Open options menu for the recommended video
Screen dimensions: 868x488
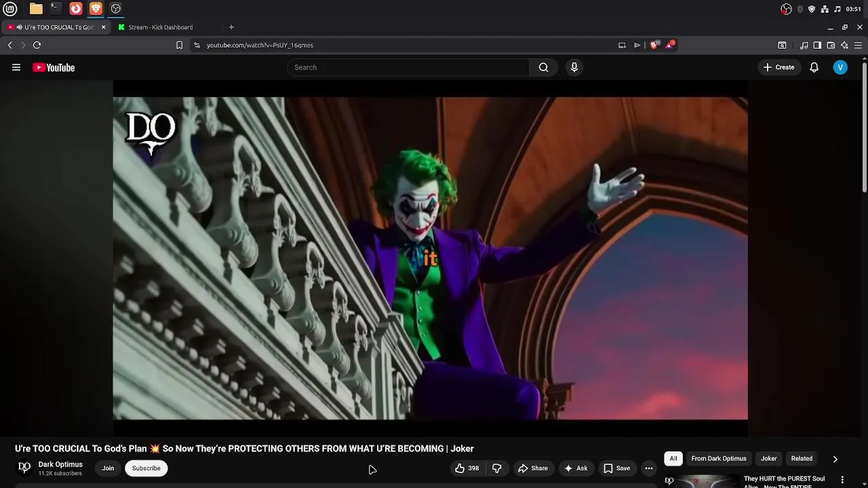(x=842, y=480)
